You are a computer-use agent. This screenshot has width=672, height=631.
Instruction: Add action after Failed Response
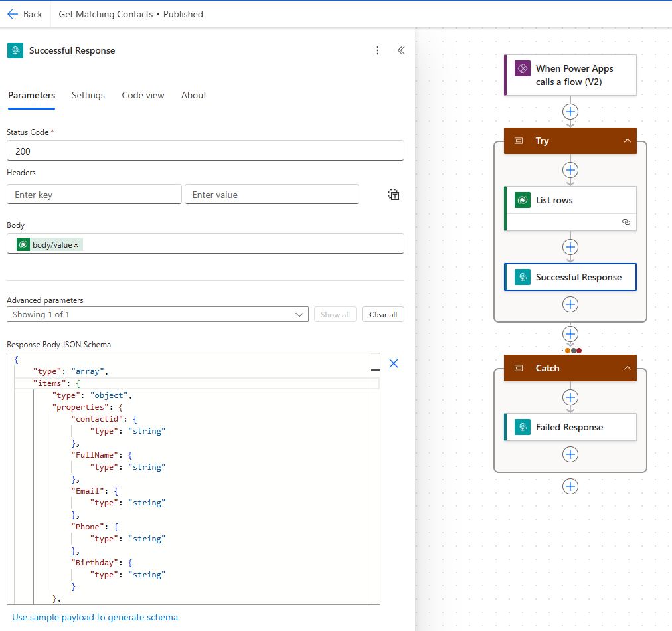point(570,454)
